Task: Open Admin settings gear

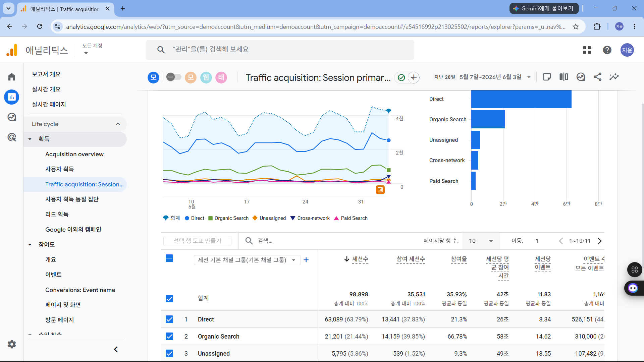Action: click(12, 344)
